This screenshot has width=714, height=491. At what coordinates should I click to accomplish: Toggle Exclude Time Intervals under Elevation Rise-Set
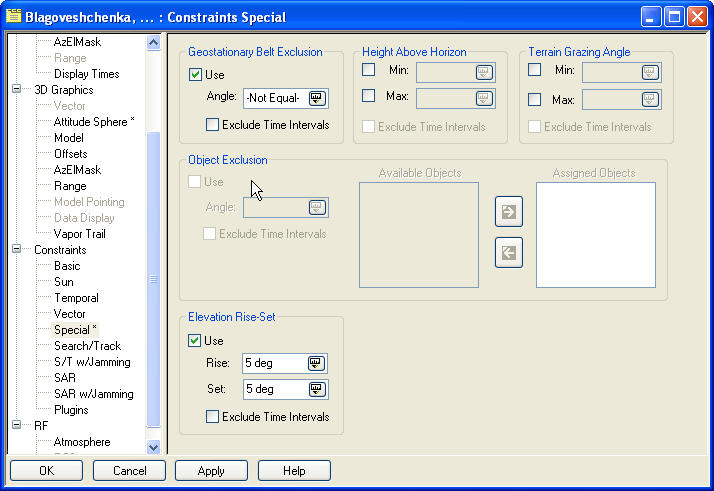pos(212,416)
